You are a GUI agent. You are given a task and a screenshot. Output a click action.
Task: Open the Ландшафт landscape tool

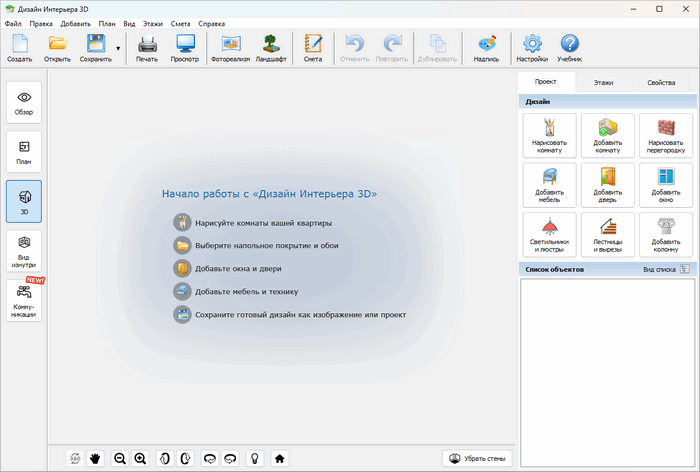click(x=270, y=47)
